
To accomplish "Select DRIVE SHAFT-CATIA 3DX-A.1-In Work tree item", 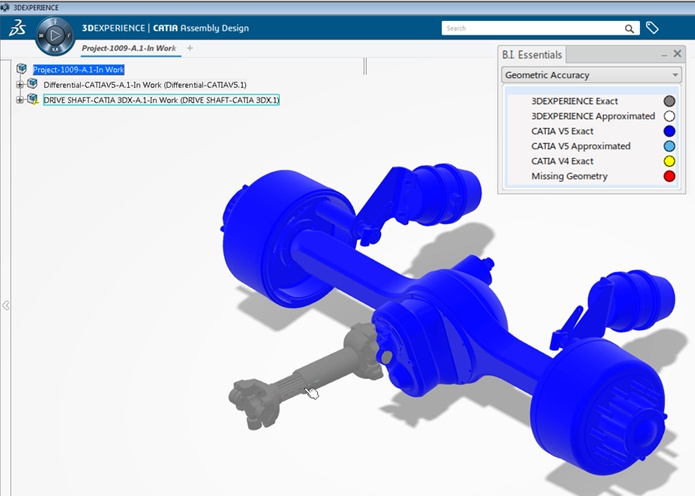I will point(161,100).
